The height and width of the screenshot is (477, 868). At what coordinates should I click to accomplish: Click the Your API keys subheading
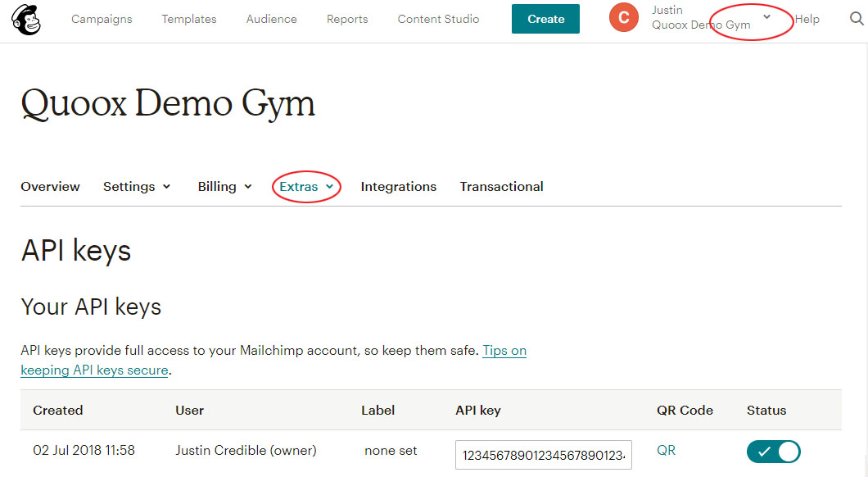[x=91, y=307]
